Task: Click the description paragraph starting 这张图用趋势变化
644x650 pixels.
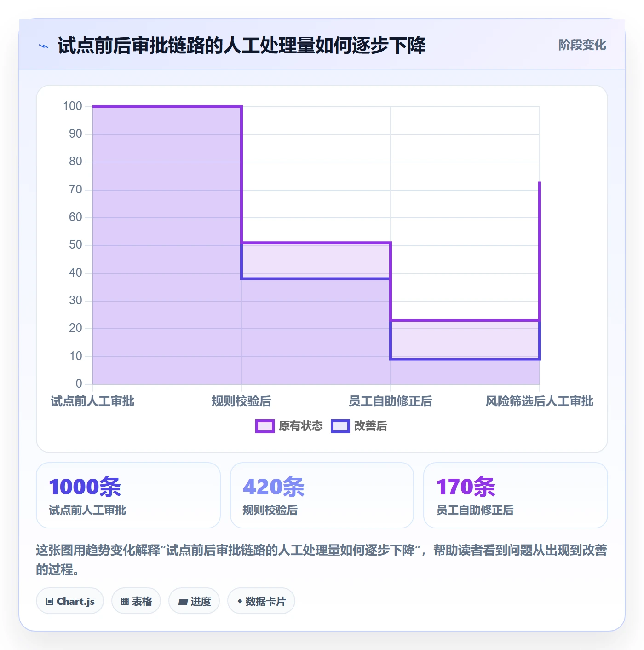Action: [x=322, y=560]
